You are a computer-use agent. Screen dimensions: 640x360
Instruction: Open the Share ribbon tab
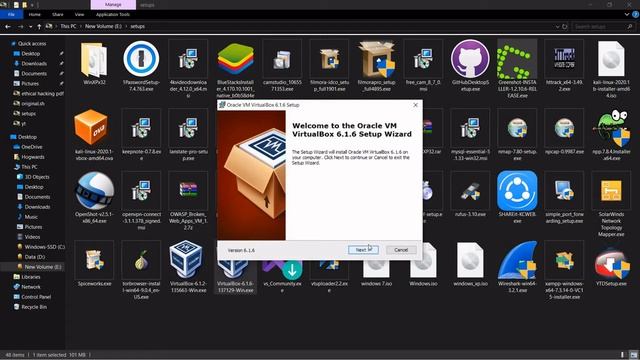click(x=58, y=14)
